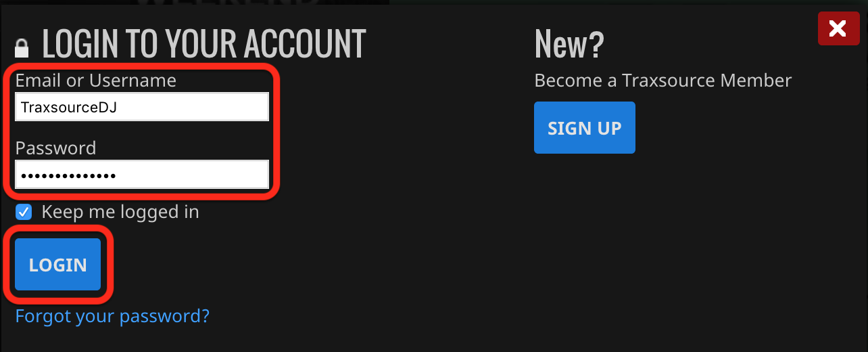Click the TraxsourceDJ text in username box

[69, 107]
